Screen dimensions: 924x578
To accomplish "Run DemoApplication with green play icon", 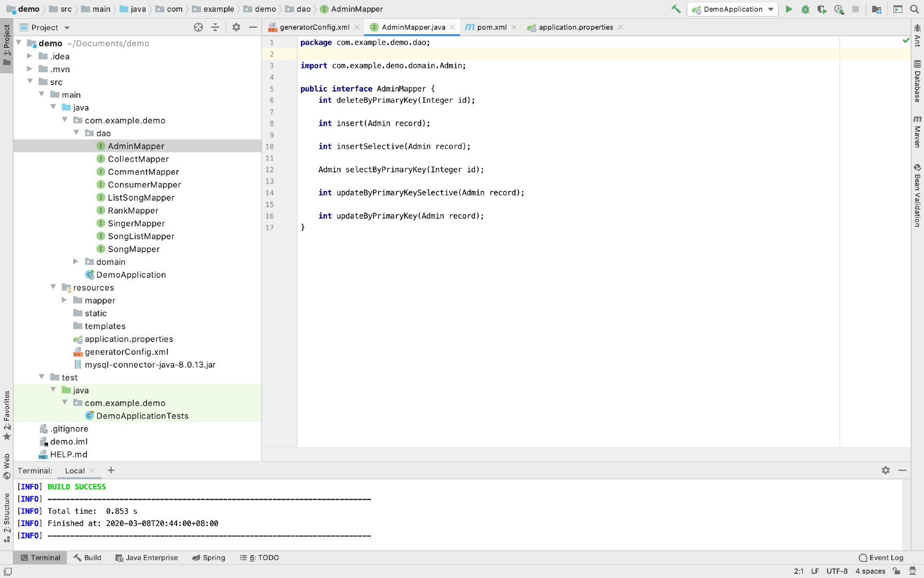I will click(x=789, y=9).
